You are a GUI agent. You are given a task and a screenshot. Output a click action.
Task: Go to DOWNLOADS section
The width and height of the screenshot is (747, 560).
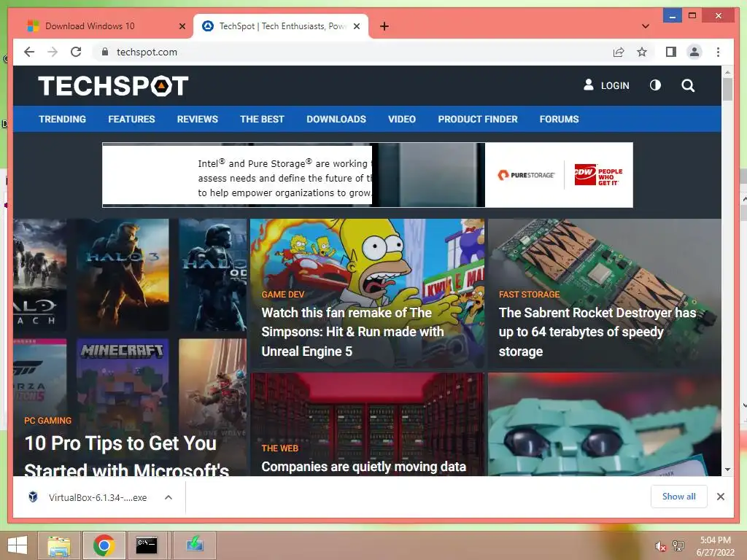tap(336, 119)
